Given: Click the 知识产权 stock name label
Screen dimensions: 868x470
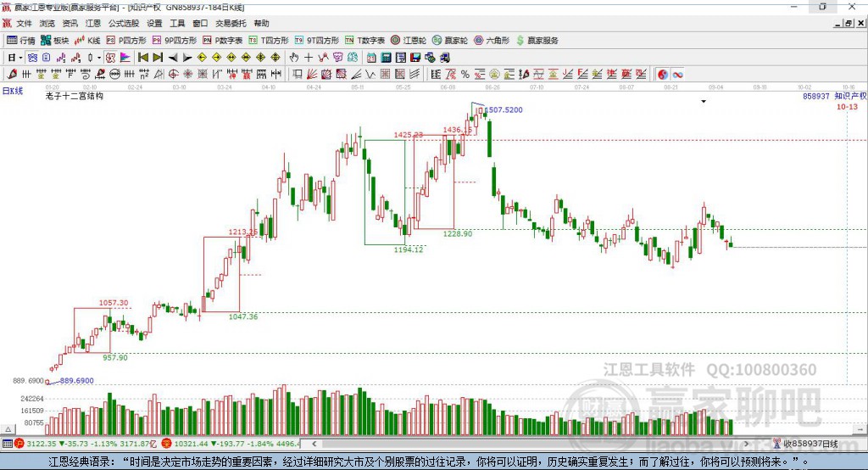Looking at the screenshot, I should click(850, 96).
